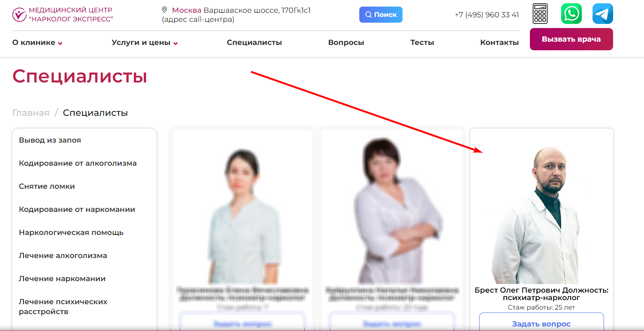Screen dimensions: 644x331
Task: Open Telegram messenger icon
Action: (602, 14)
